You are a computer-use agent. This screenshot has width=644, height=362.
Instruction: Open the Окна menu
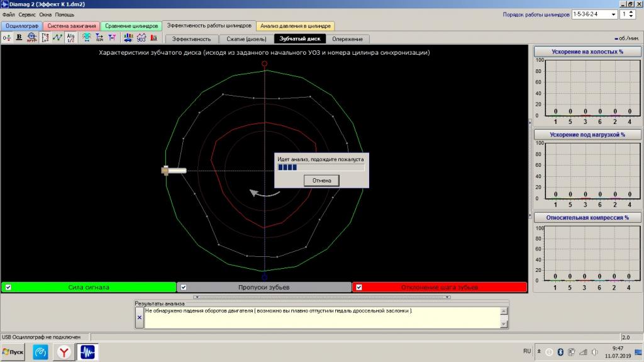pos(45,14)
